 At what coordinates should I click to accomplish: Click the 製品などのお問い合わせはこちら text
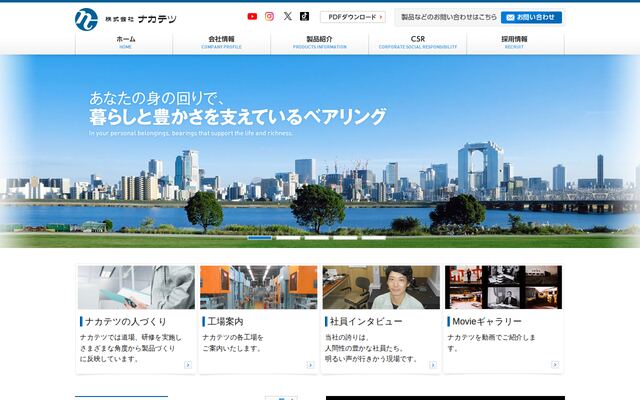(449, 17)
